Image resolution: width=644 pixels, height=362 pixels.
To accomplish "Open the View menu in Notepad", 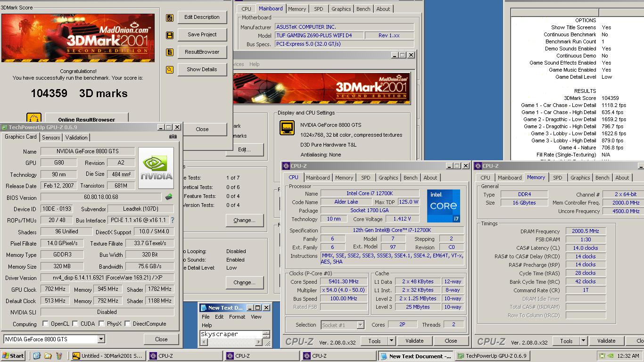I will tap(256, 317).
